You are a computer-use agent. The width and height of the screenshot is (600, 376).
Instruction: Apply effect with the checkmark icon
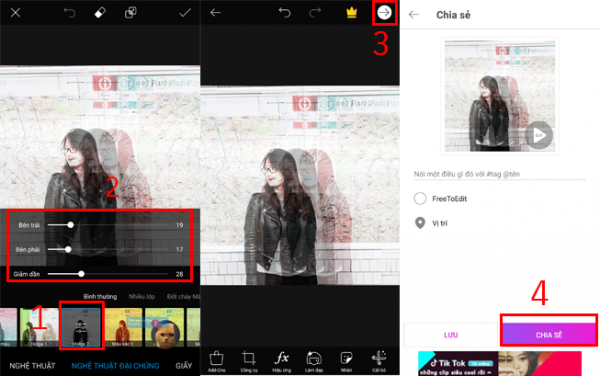(x=185, y=13)
